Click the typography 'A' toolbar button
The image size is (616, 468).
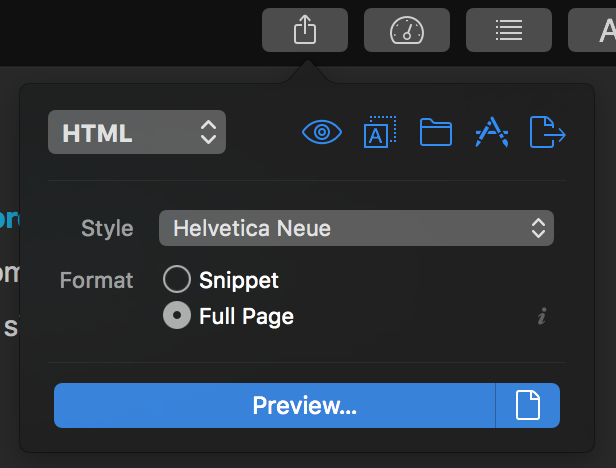click(593, 30)
